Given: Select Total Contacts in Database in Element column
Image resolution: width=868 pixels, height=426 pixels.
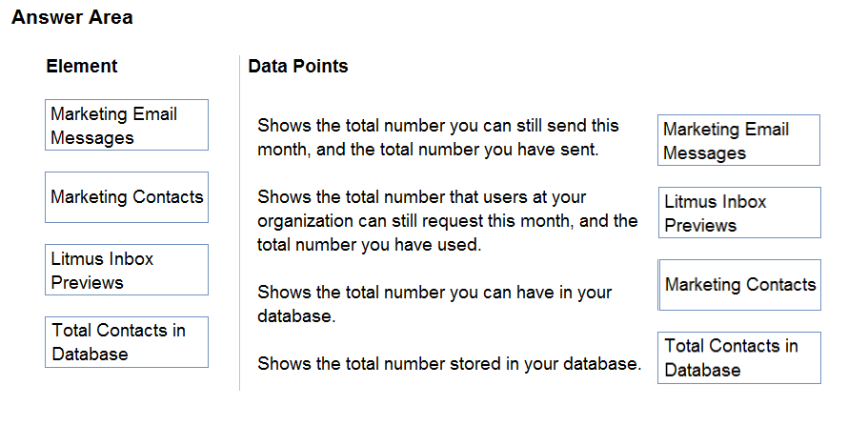Looking at the screenshot, I should [x=127, y=342].
